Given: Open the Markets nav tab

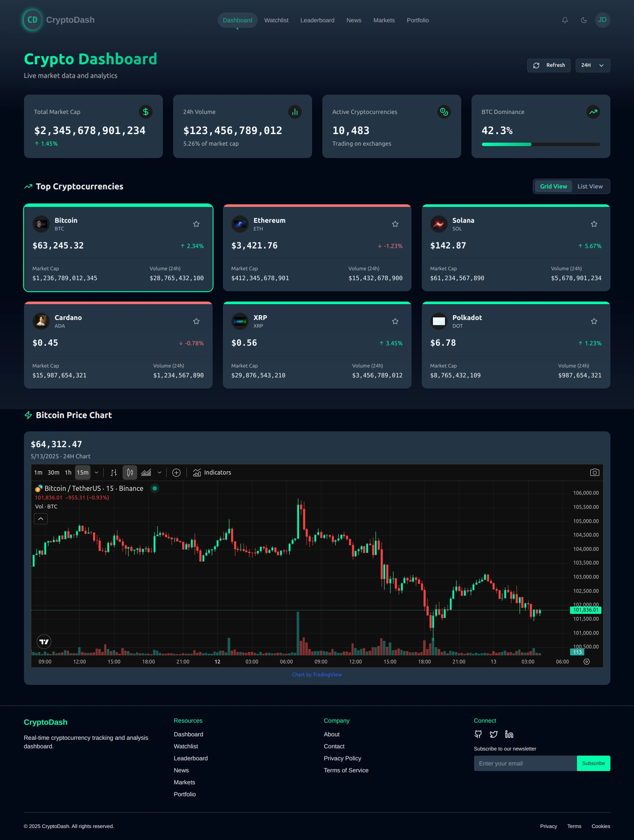Looking at the screenshot, I should pos(384,20).
